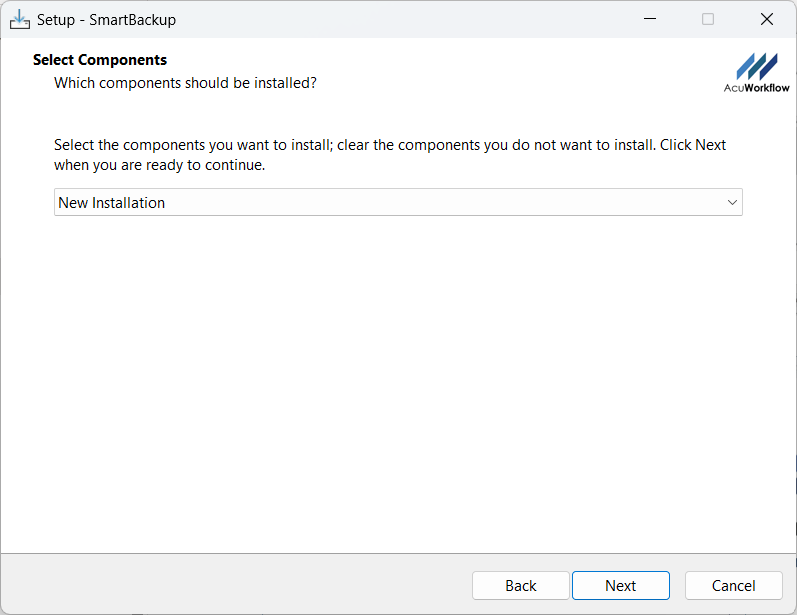The width and height of the screenshot is (797, 615).
Task: Click the blank title bar area
Action: [x=400, y=19]
